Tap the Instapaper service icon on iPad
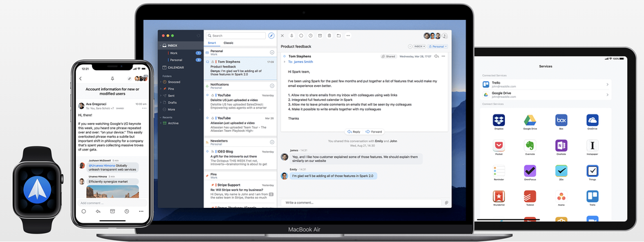This screenshot has width=644, height=242. pyautogui.click(x=592, y=145)
